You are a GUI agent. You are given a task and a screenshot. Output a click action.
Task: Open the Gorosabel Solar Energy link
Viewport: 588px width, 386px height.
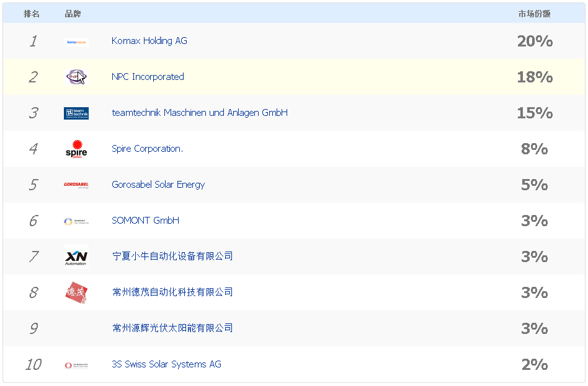[158, 185]
